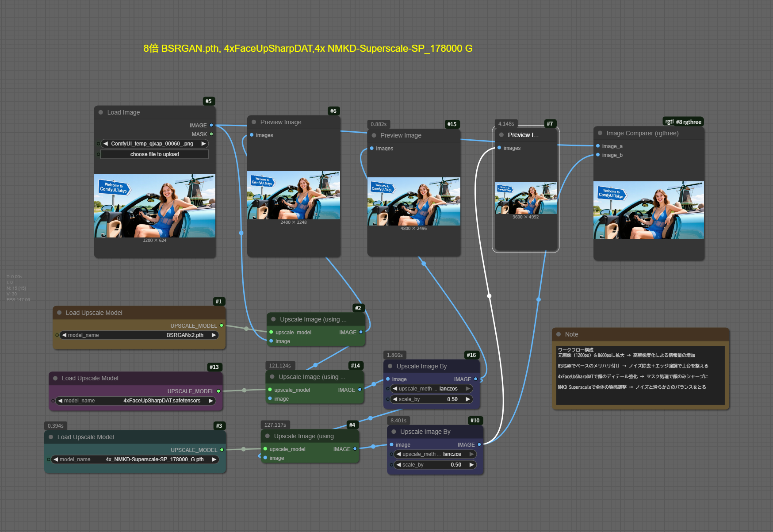Collapse the Load Image node using its title dot
This screenshot has width=773, height=532.
(101, 112)
